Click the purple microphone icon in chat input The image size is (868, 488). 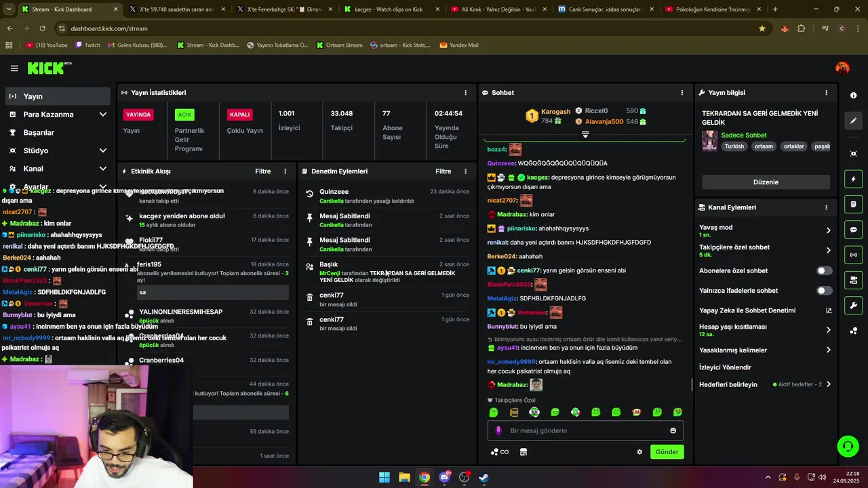coord(498,430)
